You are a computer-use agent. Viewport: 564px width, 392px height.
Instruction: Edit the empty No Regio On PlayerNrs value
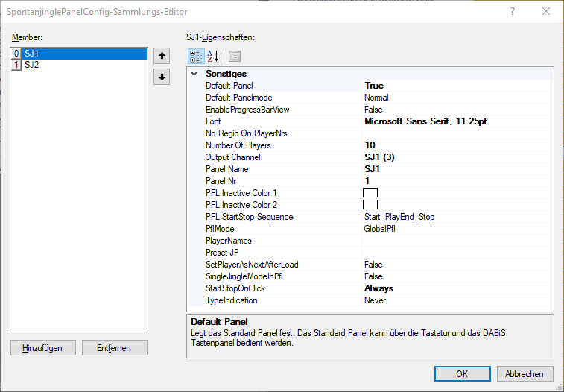click(x=457, y=133)
